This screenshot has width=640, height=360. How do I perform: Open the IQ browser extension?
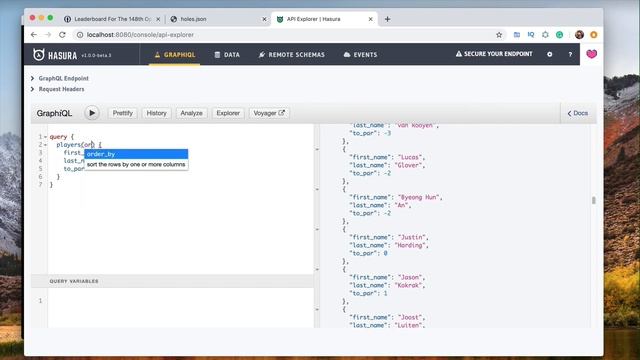click(x=531, y=35)
